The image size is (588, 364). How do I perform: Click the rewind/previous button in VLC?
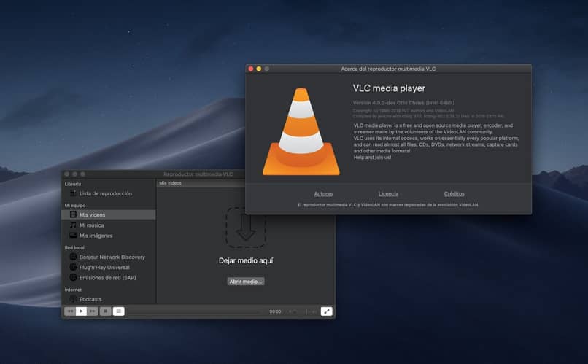click(x=70, y=311)
